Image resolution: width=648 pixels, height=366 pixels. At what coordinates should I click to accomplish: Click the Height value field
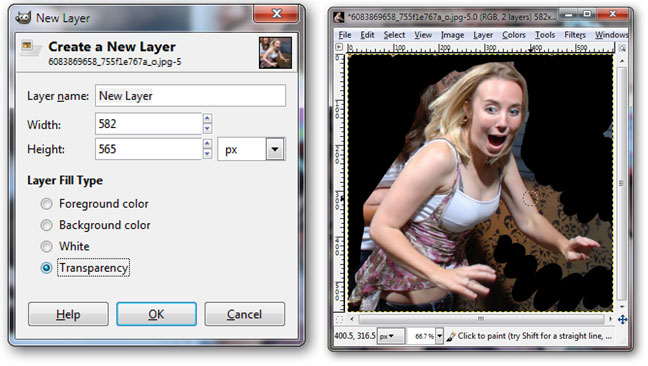tap(148, 149)
